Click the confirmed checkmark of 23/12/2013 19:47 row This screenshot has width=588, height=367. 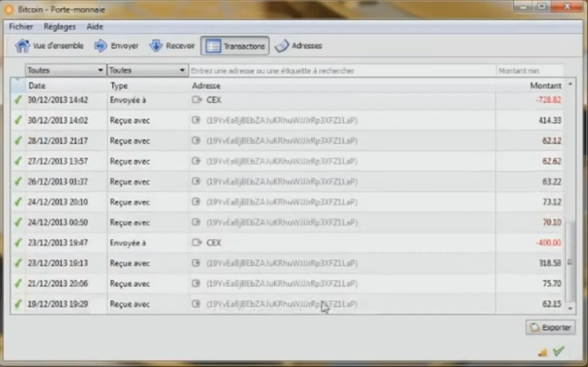(18, 243)
